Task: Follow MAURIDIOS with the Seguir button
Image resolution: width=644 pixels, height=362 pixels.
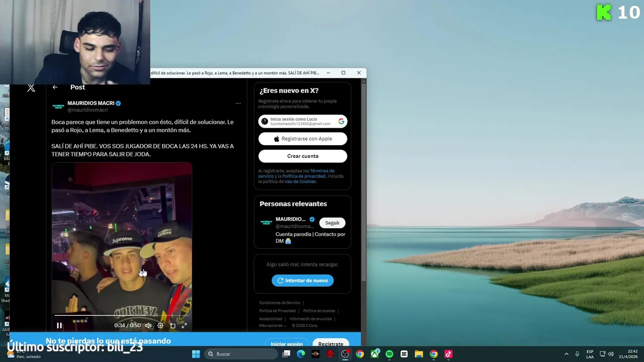Action: coord(332,223)
